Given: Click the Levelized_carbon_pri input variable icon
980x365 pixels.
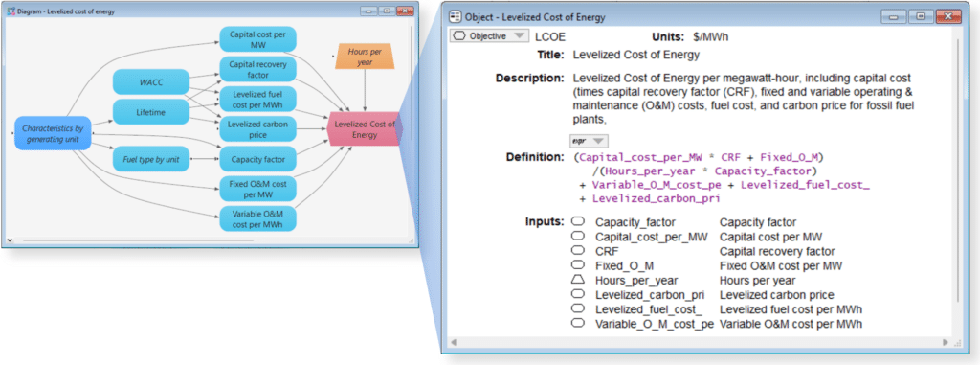Looking at the screenshot, I should [578, 294].
